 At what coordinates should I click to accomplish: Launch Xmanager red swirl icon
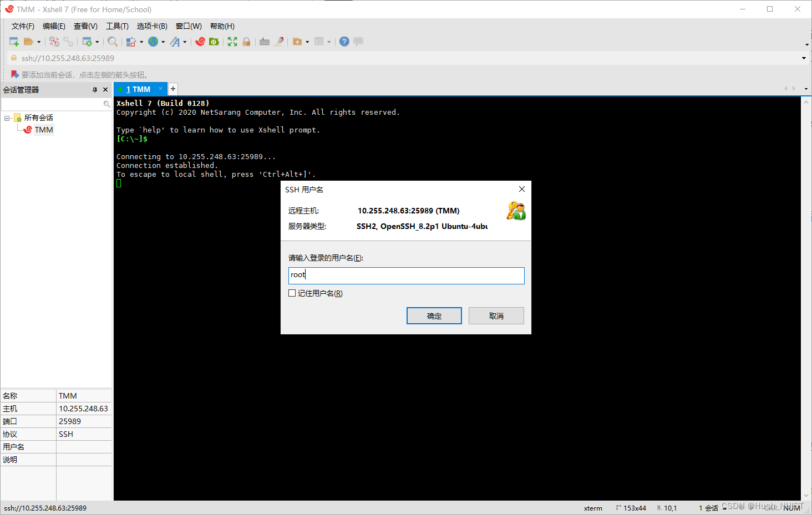pyautogui.click(x=200, y=42)
